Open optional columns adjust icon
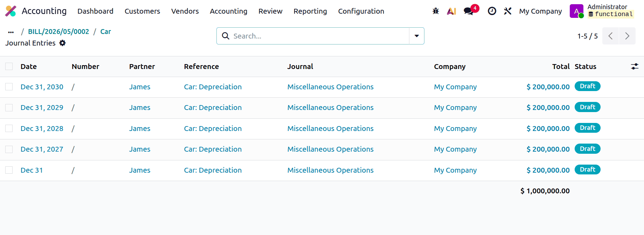The image size is (644, 235). pyautogui.click(x=635, y=67)
